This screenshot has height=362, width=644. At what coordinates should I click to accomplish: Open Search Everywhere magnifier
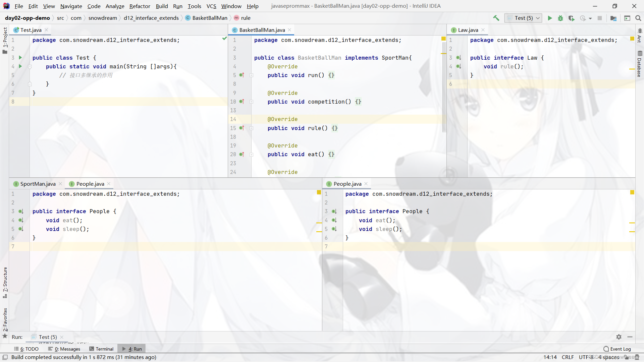point(638,18)
